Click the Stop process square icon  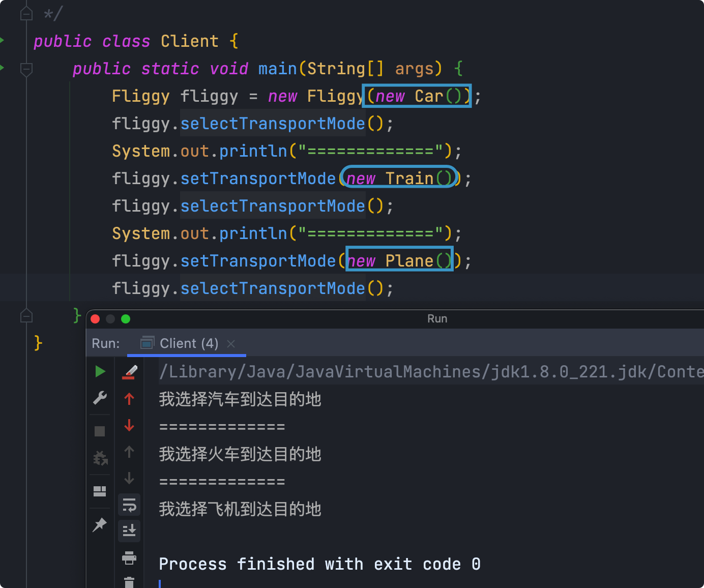pyautogui.click(x=100, y=431)
